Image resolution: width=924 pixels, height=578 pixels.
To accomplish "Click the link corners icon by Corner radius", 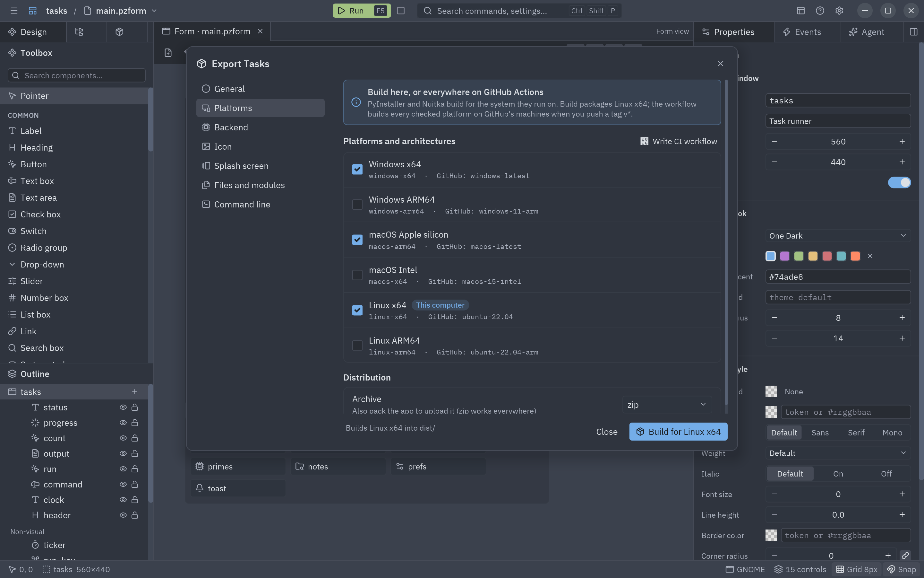I will point(905,556).
